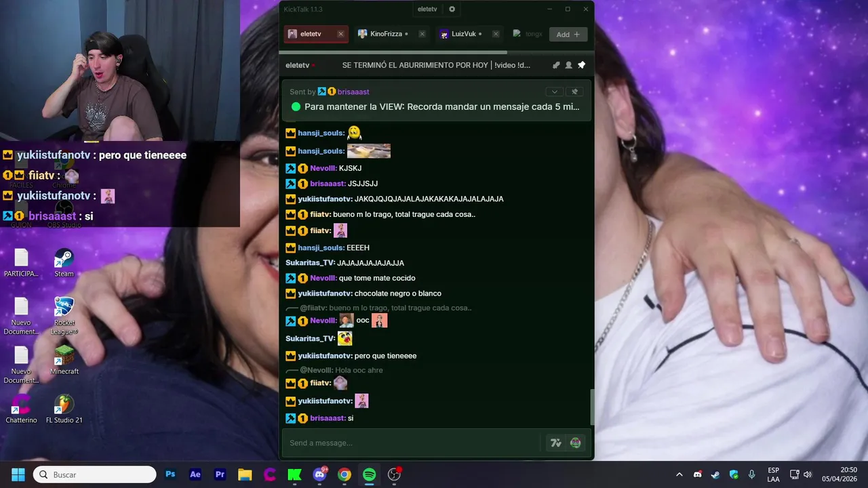Screen dimensions: 868x488
Task: Open the moderator tools icon in chat header
Action: 556,65
